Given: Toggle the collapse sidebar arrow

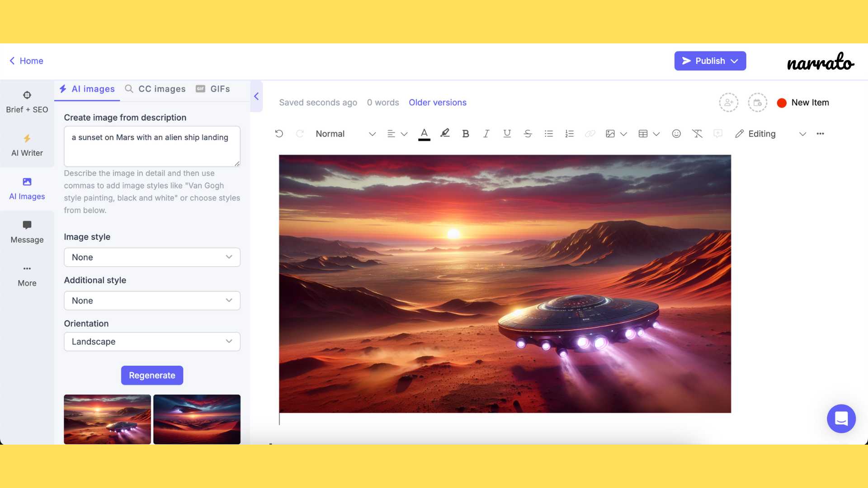Looking at the screenshot, I should 256,96.
